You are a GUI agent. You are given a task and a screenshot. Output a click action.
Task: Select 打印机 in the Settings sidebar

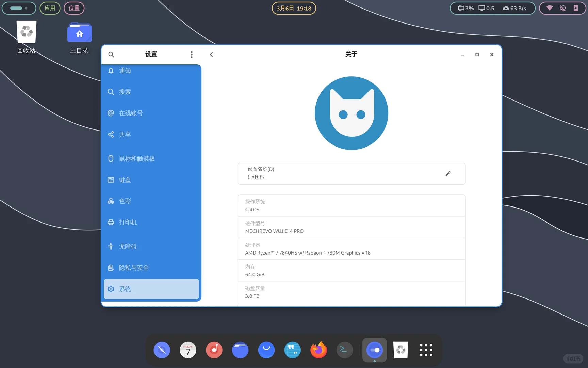click(x=128, y=222)
